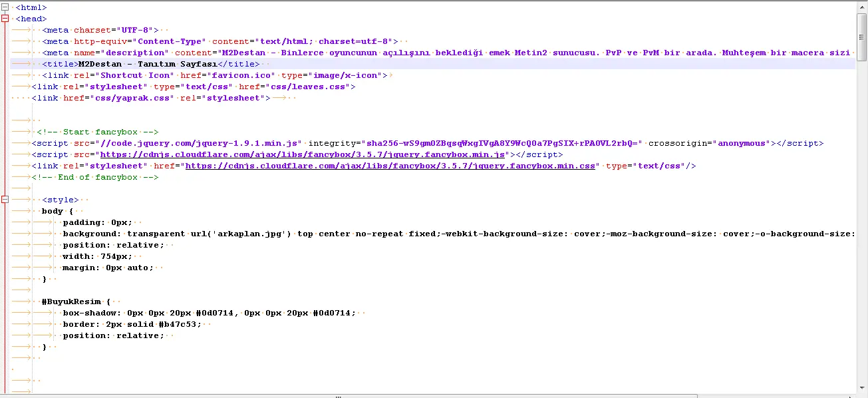Viewport: 868px width, 398px height.
Task: Click the sha256 integrity attribute value
Action: tap(502, 143)
